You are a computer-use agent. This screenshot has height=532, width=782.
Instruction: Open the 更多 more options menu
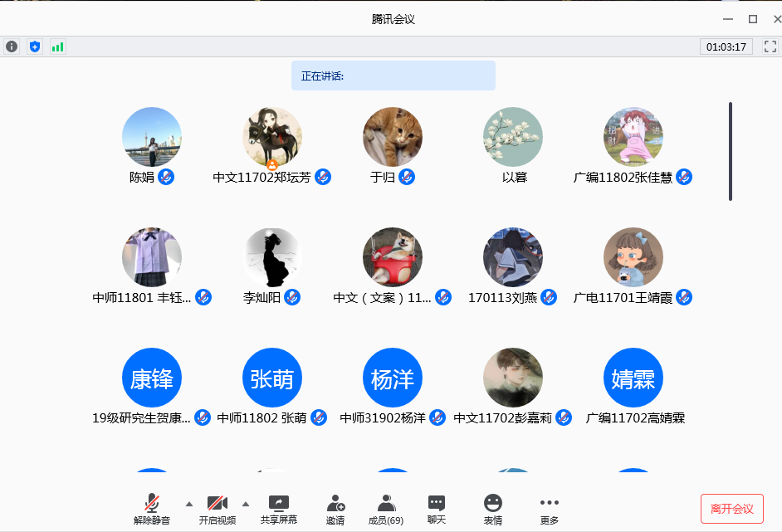(549, 509)
